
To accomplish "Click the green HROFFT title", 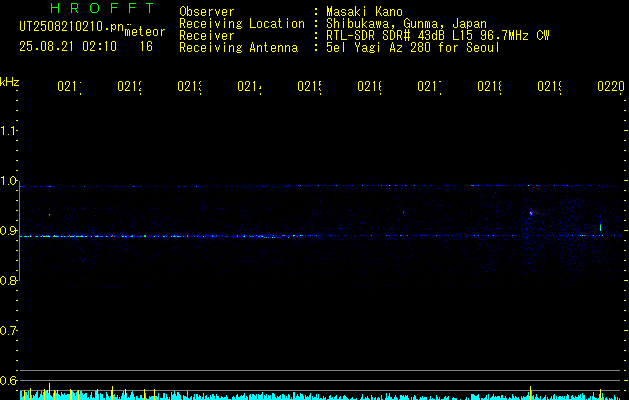I will pos(103,8).
